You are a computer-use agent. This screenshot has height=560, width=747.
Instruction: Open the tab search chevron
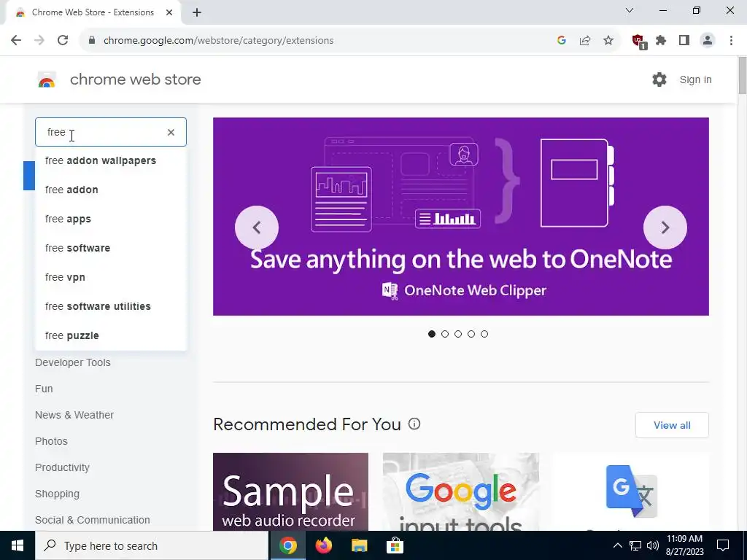pyautogui.click(x=630, y=10)
